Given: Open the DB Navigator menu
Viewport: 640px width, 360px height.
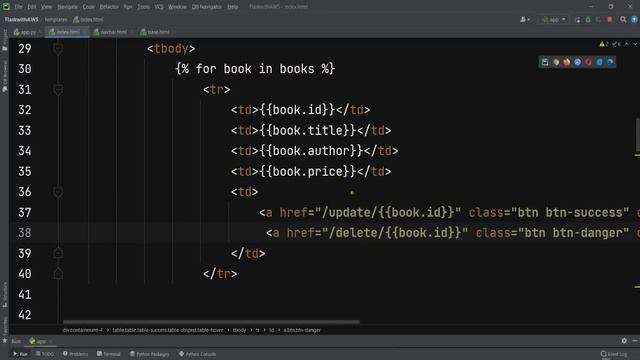Looking at the screenshot, I should point(207,7).
